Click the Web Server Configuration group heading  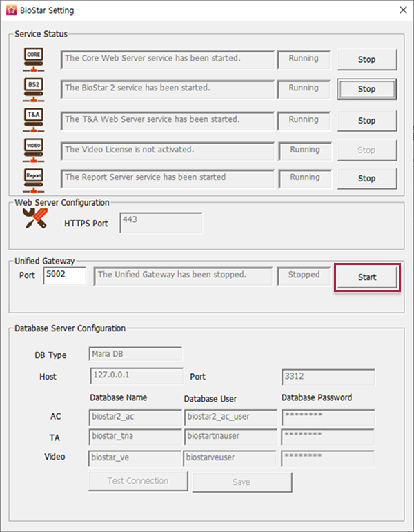(x=62, y=203)
